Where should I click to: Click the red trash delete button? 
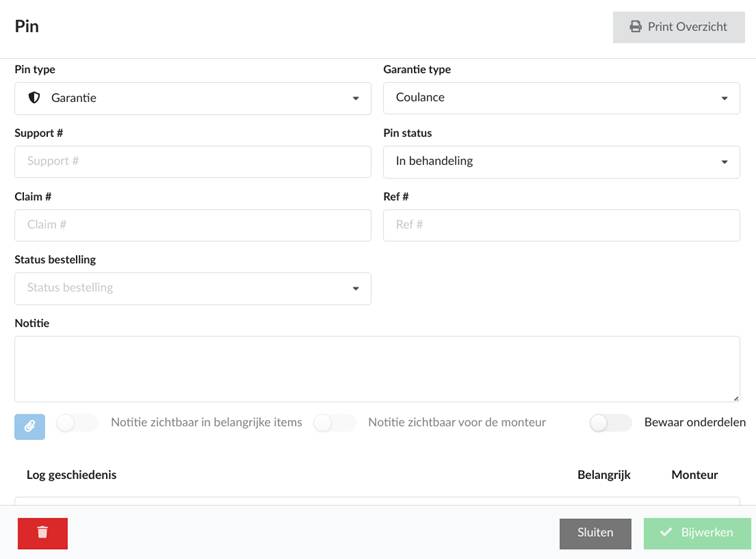click(42, 533)
